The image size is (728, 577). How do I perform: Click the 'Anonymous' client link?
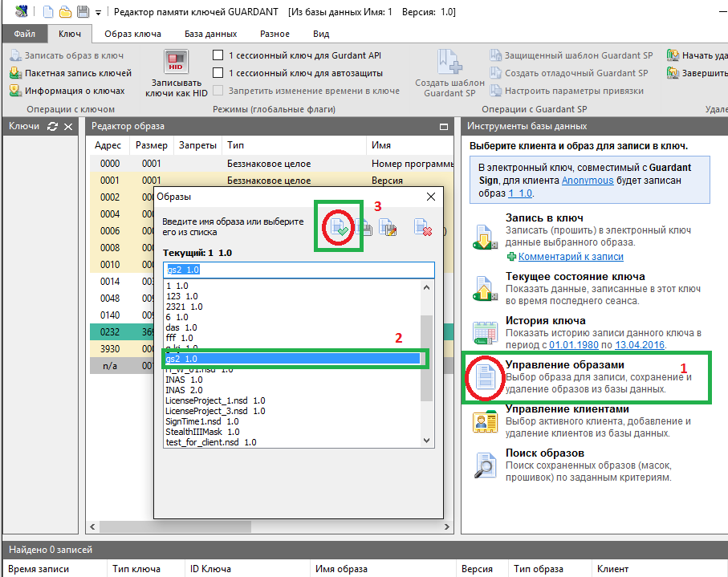point(587,181)
